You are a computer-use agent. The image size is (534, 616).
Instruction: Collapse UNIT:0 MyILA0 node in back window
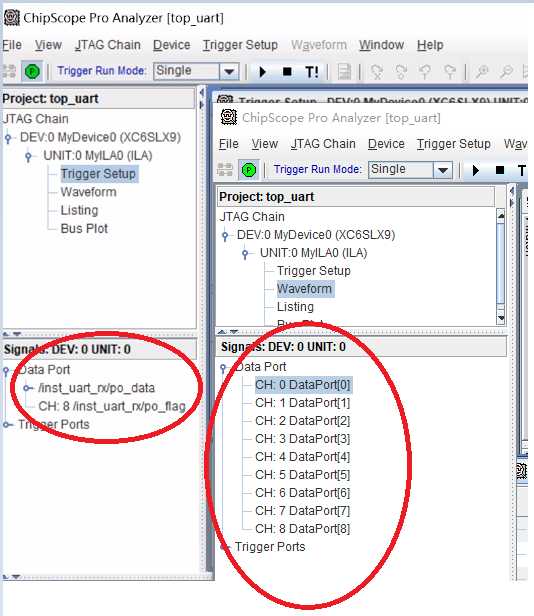28,156
